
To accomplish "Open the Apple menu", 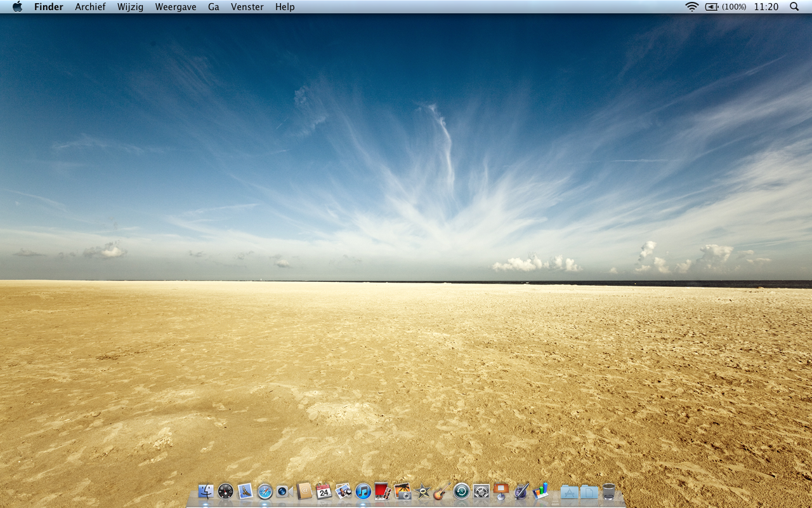I will coord(17,7).
